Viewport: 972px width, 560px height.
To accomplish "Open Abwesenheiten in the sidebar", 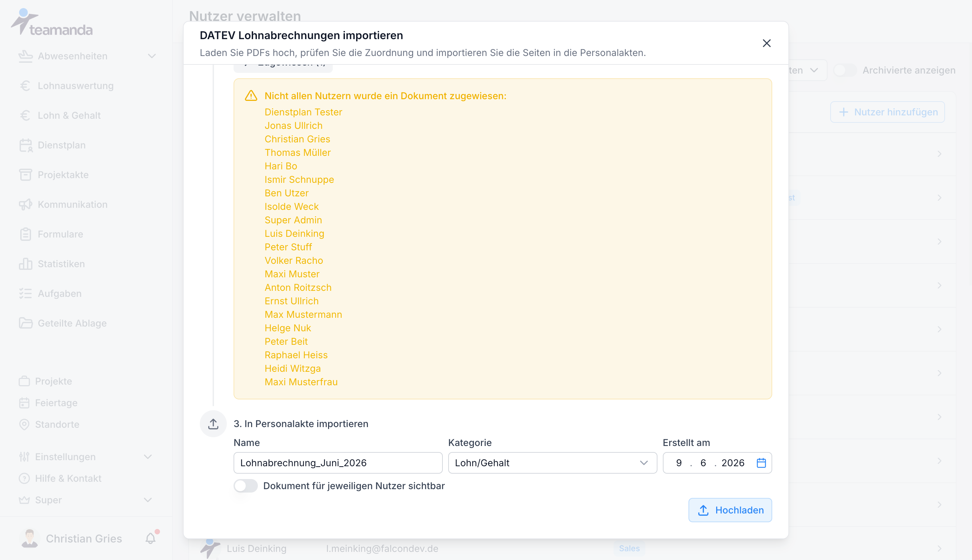I will coord(72,56).
